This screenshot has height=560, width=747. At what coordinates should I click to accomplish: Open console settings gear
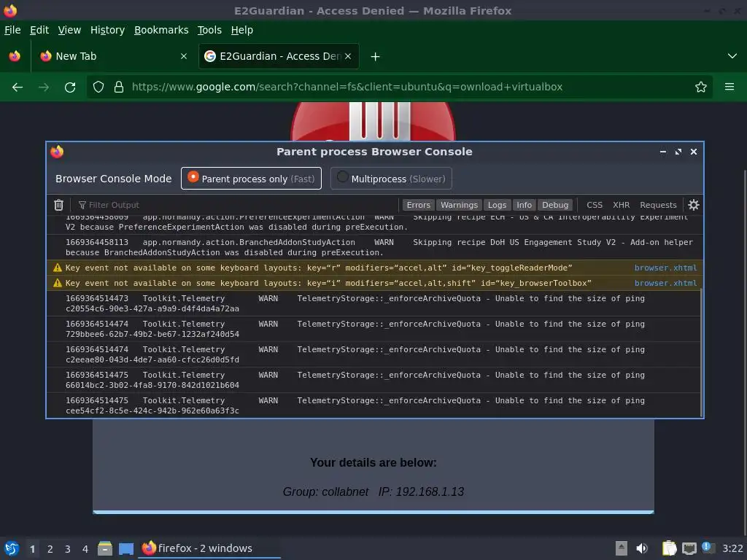(694, 205)
